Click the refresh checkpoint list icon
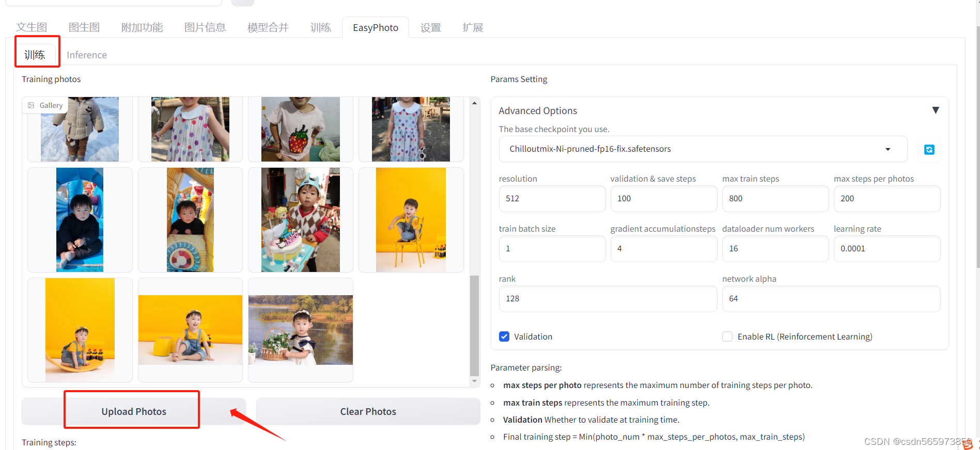The width and height of the screenshot is (980, 450). (x=929, y=150)
